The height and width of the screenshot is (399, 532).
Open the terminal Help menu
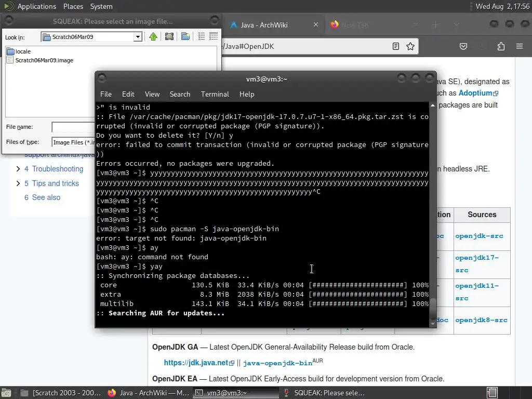[247, 94]
